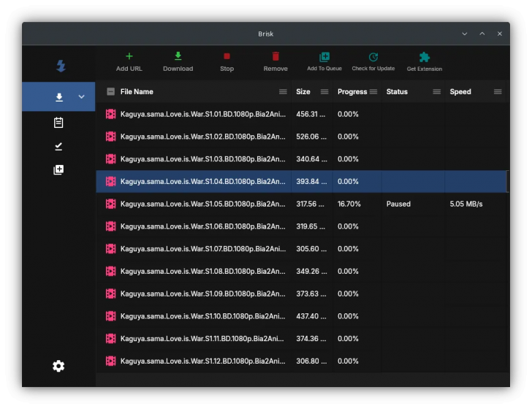Select Kaguya.sama.Love.is.War.S1.10 file name
Screen dimensions: 532x409
click(x=203, y=316)
